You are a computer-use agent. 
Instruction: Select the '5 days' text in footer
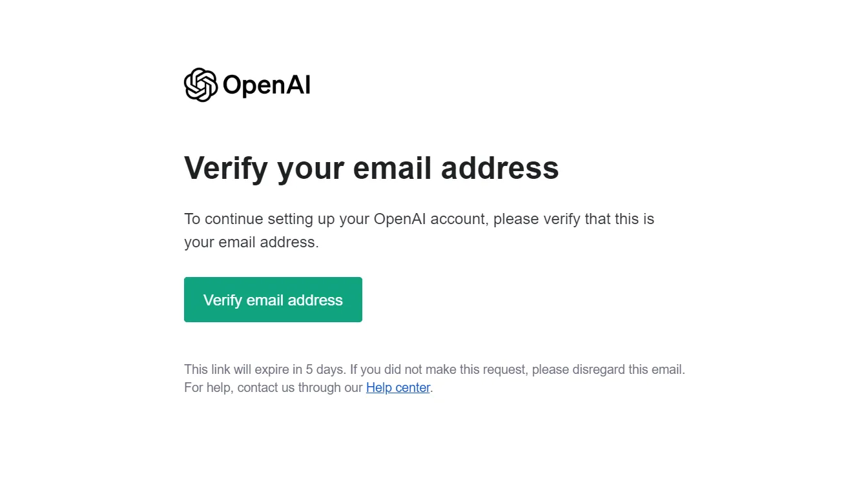tap(325, 369)
